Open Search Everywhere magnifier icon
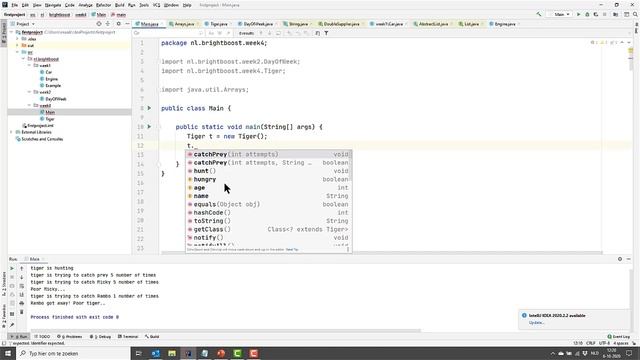 pyautogui.click(x=635, y=14)
